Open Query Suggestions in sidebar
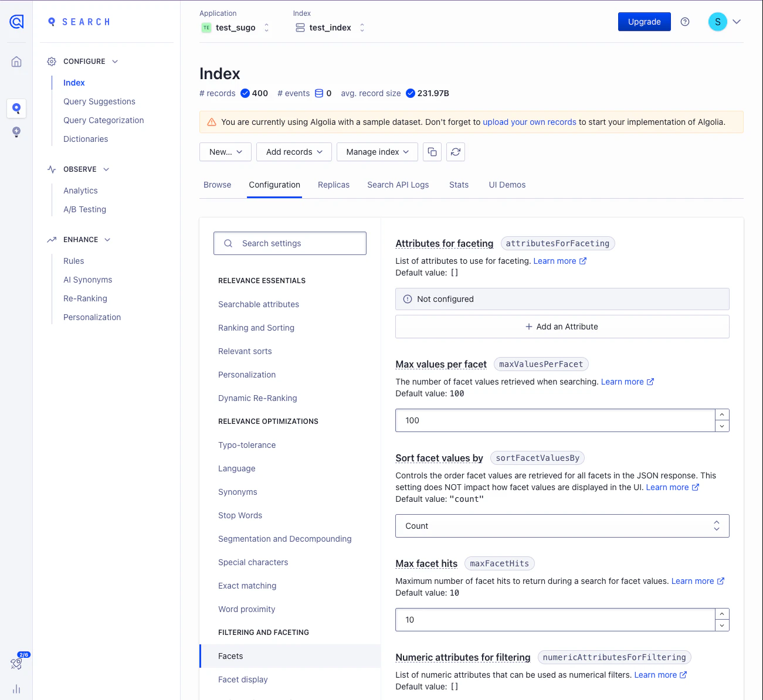The width and height of the screenshot is (763, 700). pyautogui.click(x=99, y=101)
